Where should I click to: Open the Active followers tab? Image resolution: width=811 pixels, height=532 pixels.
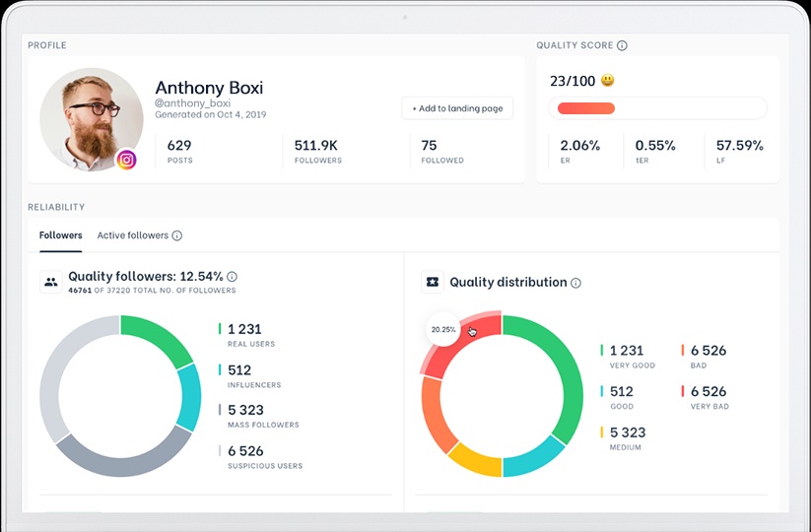click(132, 235)
